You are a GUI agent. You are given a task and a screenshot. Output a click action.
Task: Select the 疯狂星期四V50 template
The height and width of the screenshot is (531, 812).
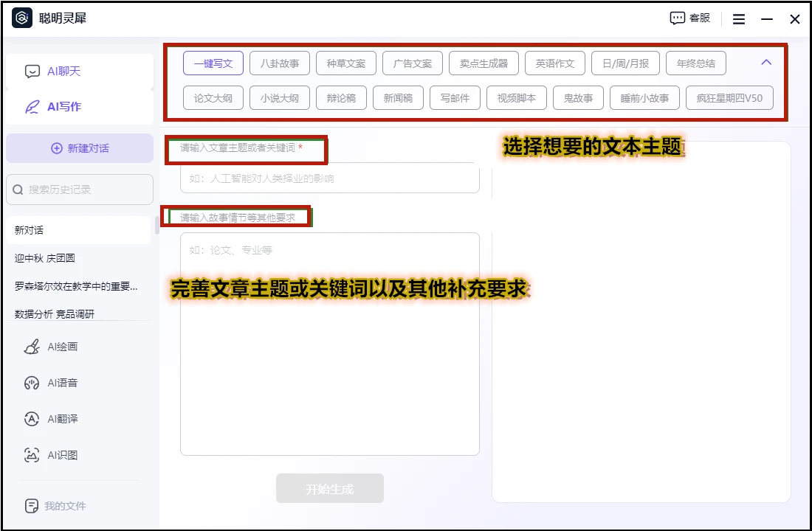[x=729, y=98]
